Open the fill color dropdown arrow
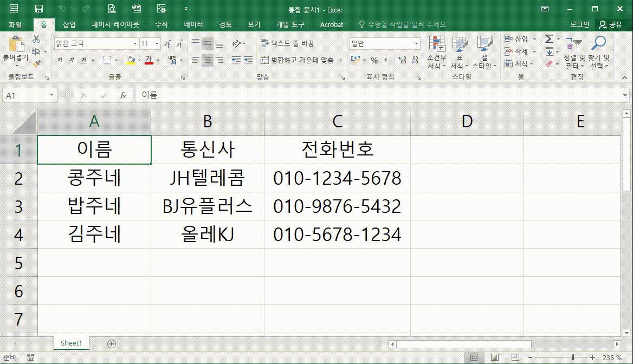The width and height of the screenshot is (633, 364). coord(140,60)
